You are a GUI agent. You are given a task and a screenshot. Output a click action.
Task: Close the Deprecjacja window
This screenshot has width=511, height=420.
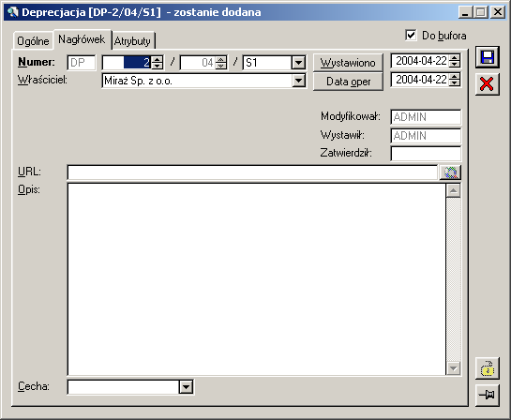point(498,12)
